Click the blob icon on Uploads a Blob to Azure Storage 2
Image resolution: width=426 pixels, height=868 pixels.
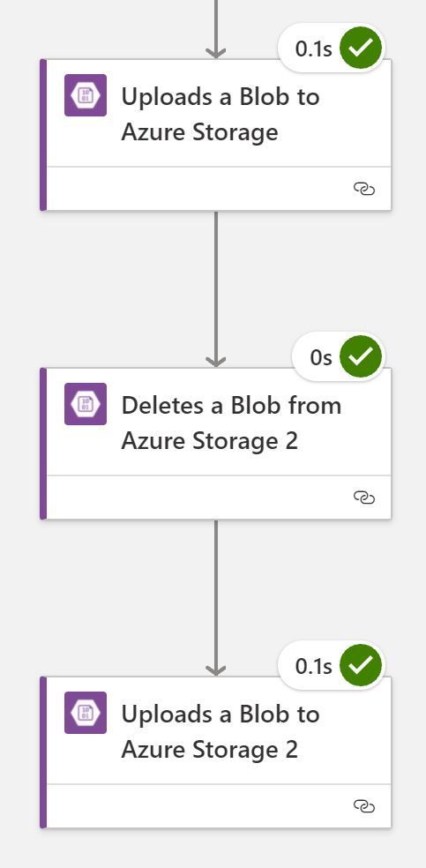[x=86, y=713]
